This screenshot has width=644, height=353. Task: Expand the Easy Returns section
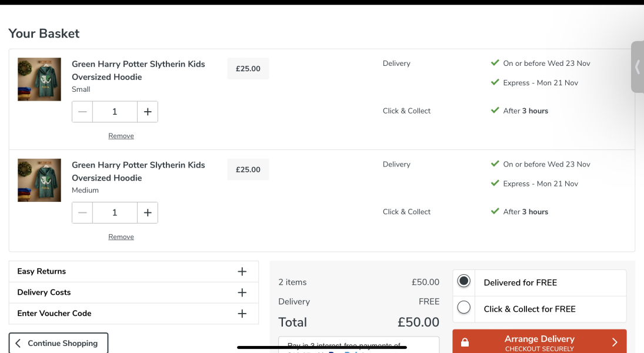click(242, 271)
